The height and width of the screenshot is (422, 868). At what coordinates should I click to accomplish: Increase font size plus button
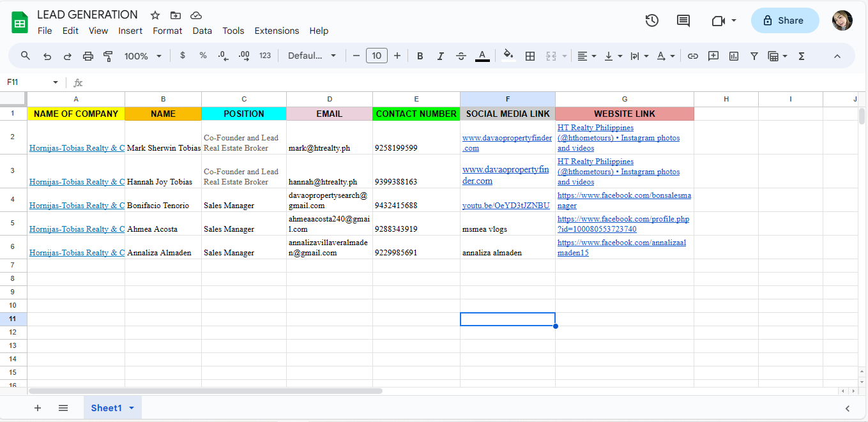point(397,56)
